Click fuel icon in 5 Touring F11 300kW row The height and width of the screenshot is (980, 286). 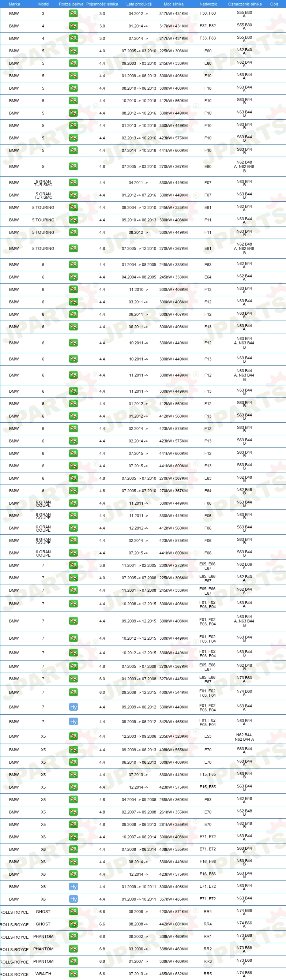pos(74,220)
